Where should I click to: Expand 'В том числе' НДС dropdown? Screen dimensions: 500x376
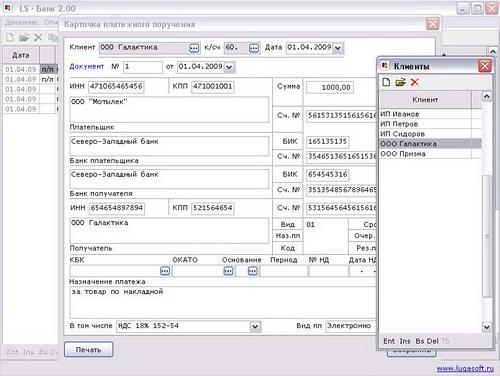click(x=255, y=326)
